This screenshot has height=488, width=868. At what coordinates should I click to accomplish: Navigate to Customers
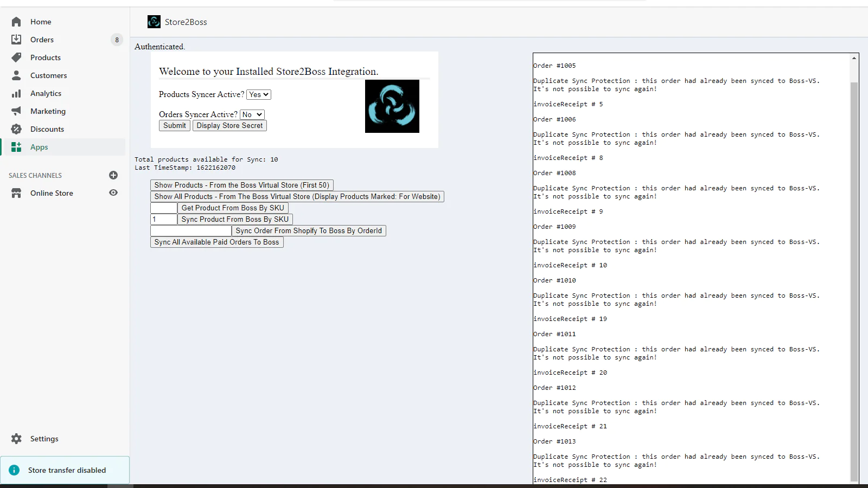[x=49, y=75]
